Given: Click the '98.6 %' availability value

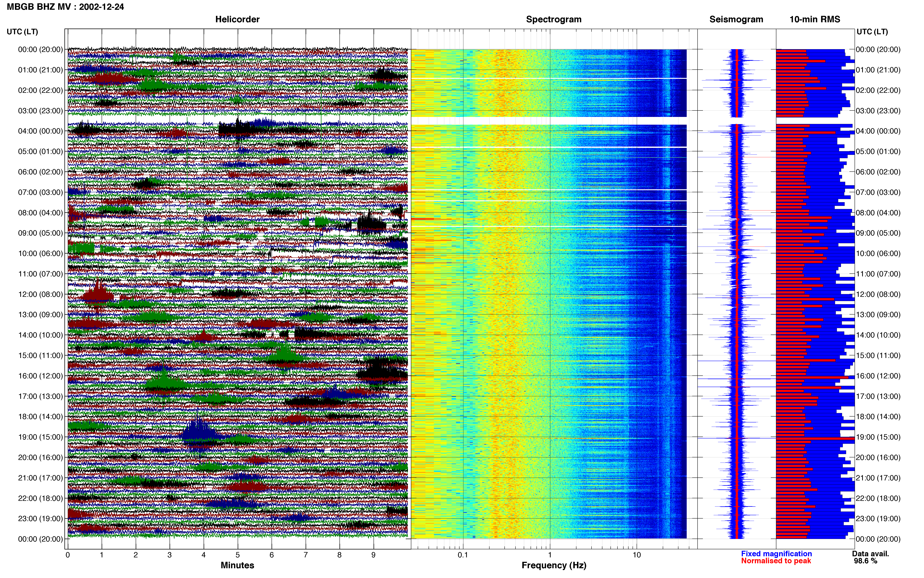Looking at the screenshot, I should click(865, 561).
